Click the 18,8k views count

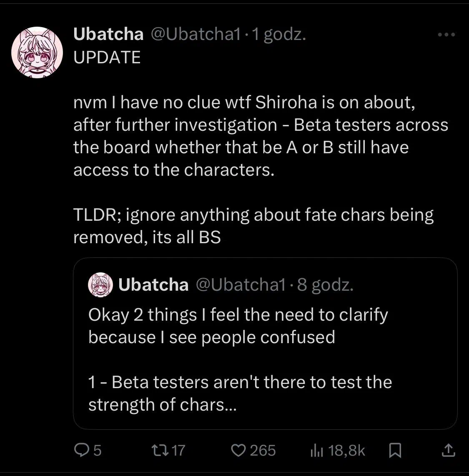pos(346,451)
